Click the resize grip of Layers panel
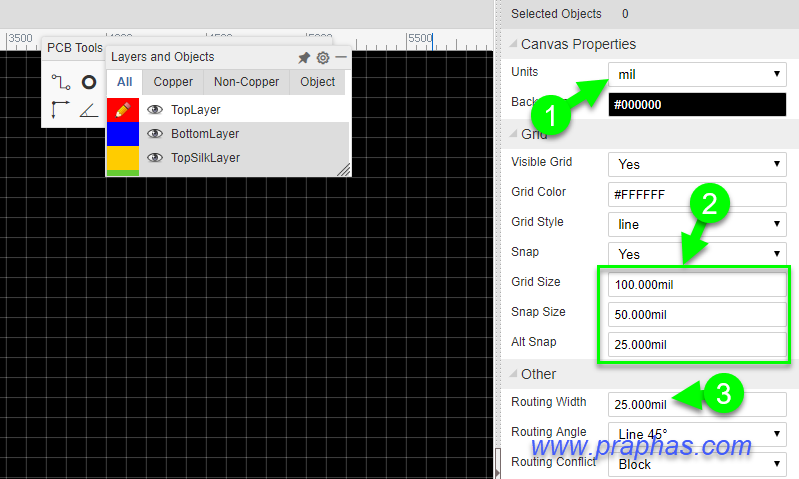Image resolution: width=799 pixels, height=479 pixels. pyautogui.click(x=344, y=170)
